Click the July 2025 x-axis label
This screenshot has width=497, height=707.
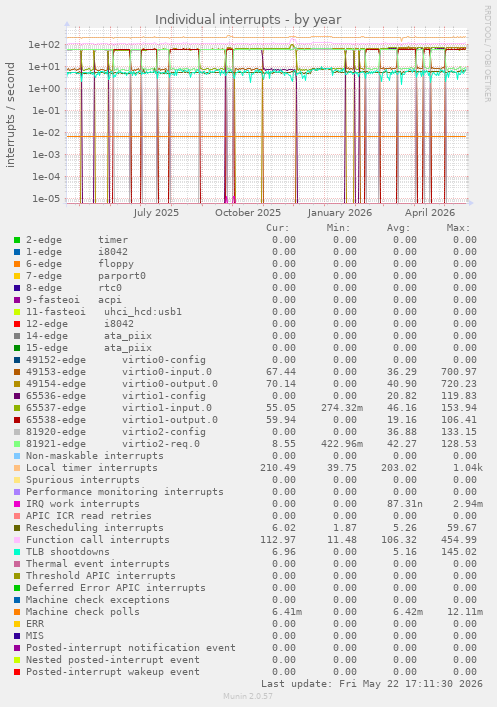coord(156,212)
